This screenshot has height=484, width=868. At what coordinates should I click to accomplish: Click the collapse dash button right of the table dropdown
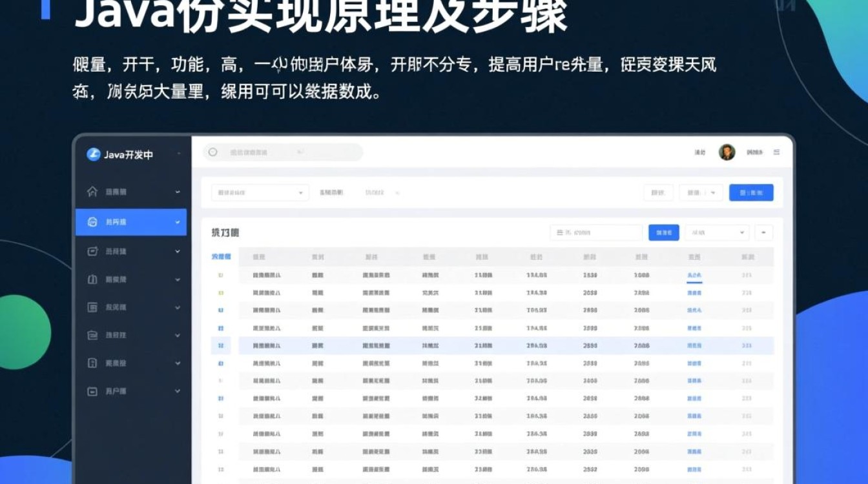pos(763,232)
